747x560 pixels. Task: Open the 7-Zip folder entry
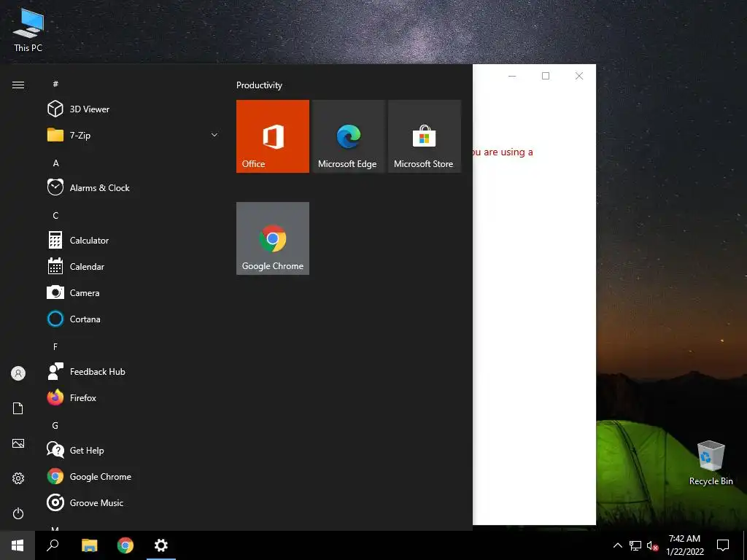coord(133,135)
